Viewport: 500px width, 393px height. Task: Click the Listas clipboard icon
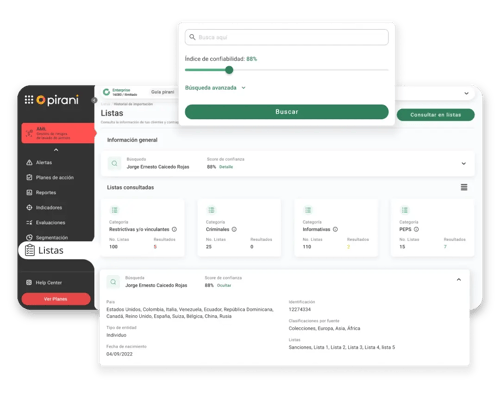pos(30,250)
